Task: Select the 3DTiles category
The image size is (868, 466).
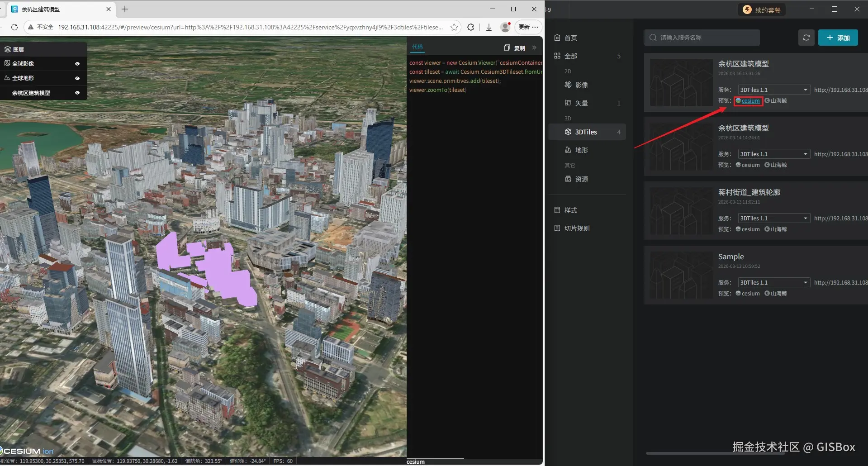Action: 587,132
